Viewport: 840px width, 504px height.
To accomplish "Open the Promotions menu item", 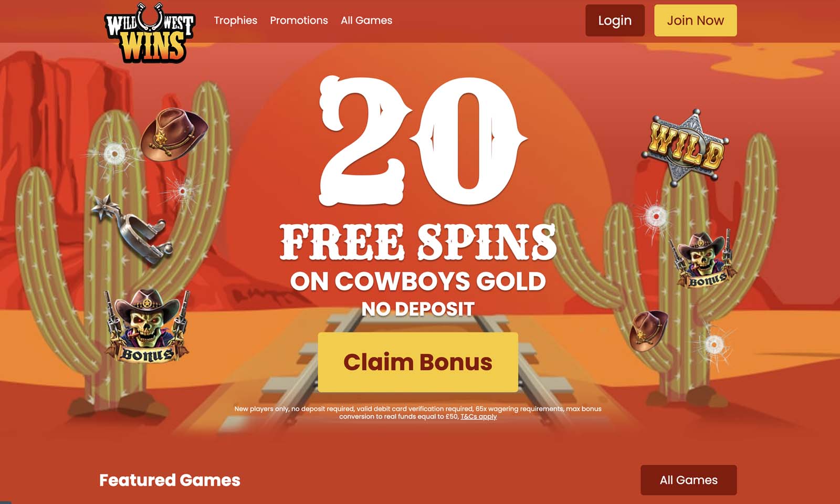I will [x=299, y=20].
